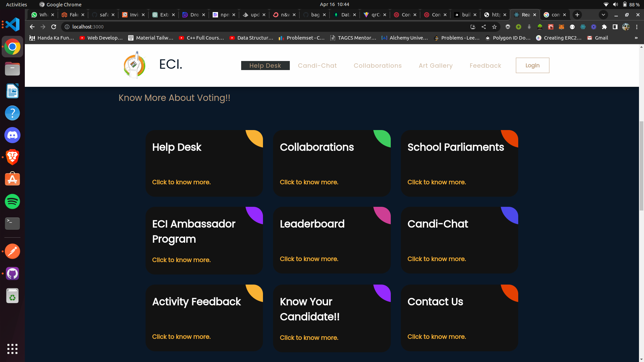644x362 pixels.
Task: Open Know Your Candidate via its link
Action: pos(309,338)
